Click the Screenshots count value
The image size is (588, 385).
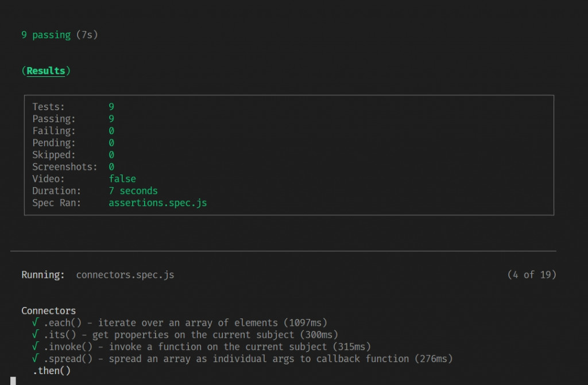111,167
